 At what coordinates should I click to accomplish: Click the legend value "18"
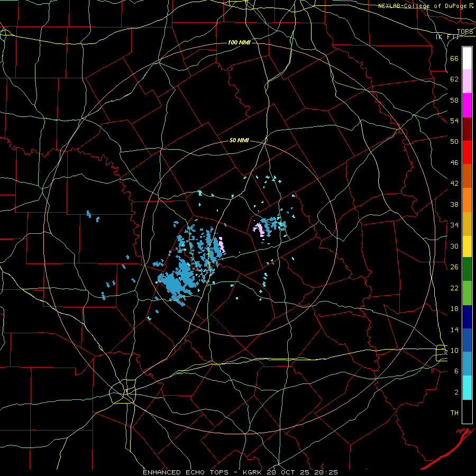(x=454, y=309)
